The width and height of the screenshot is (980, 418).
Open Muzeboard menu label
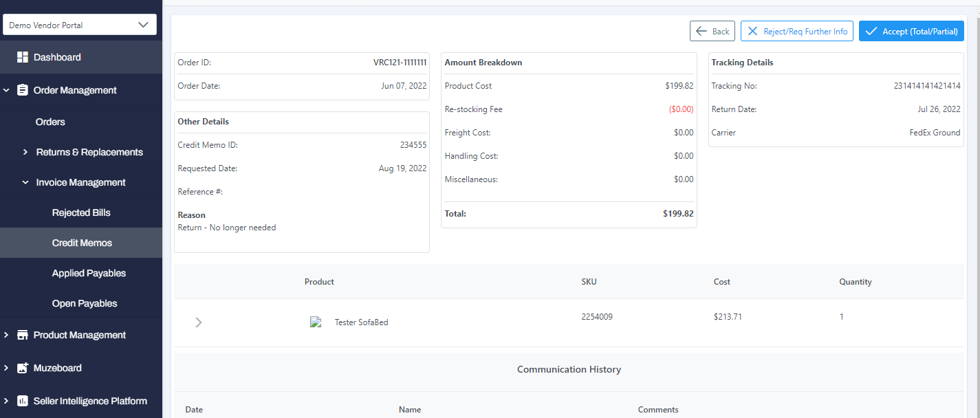pyautogui.click(x=58, y=368)
